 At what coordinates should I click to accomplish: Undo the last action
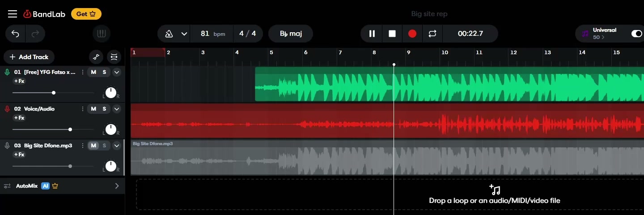(15, 34)
